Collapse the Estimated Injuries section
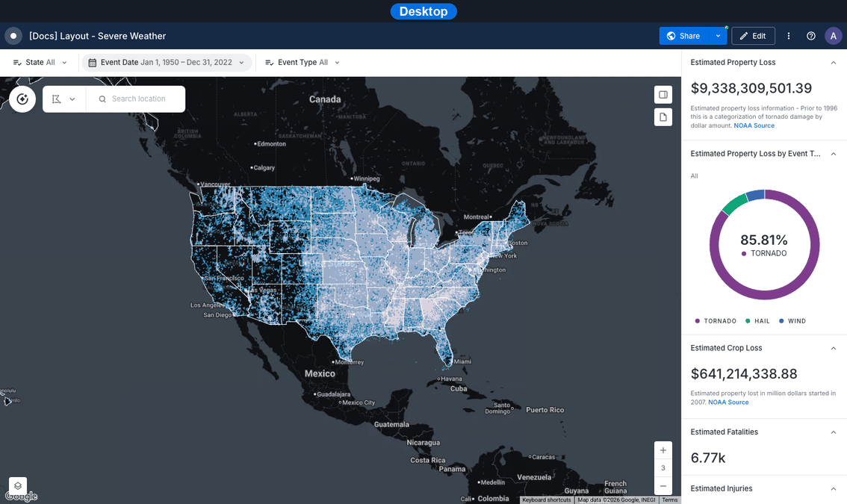Screen dimensions: 847x504 click(x=833, y=489)
